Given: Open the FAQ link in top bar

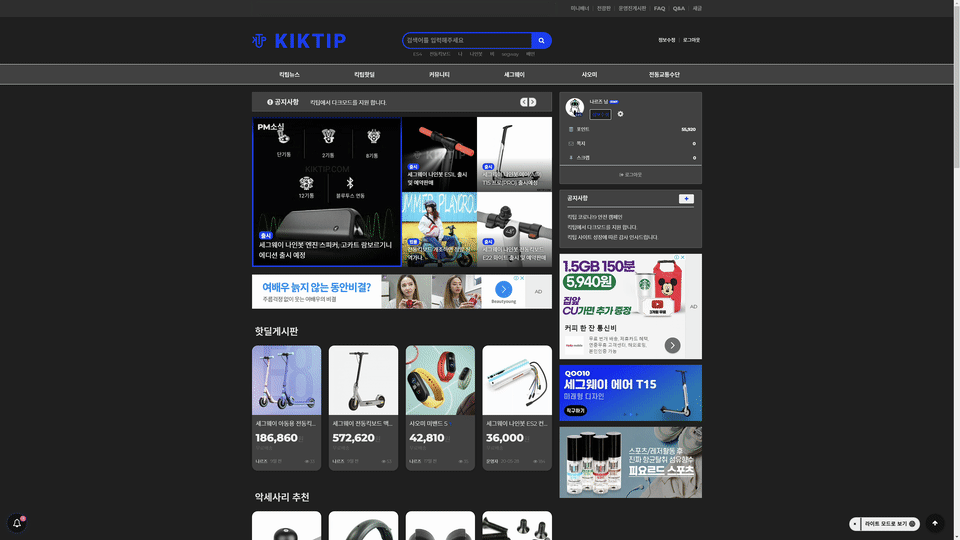Looking at the screenshot, I should coord(659,9).
